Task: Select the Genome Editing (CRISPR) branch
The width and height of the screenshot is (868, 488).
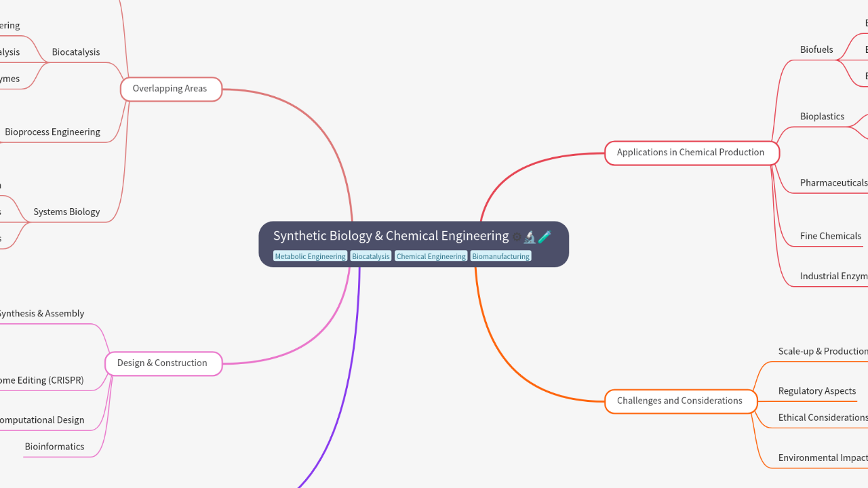Action: coord(42,381)
